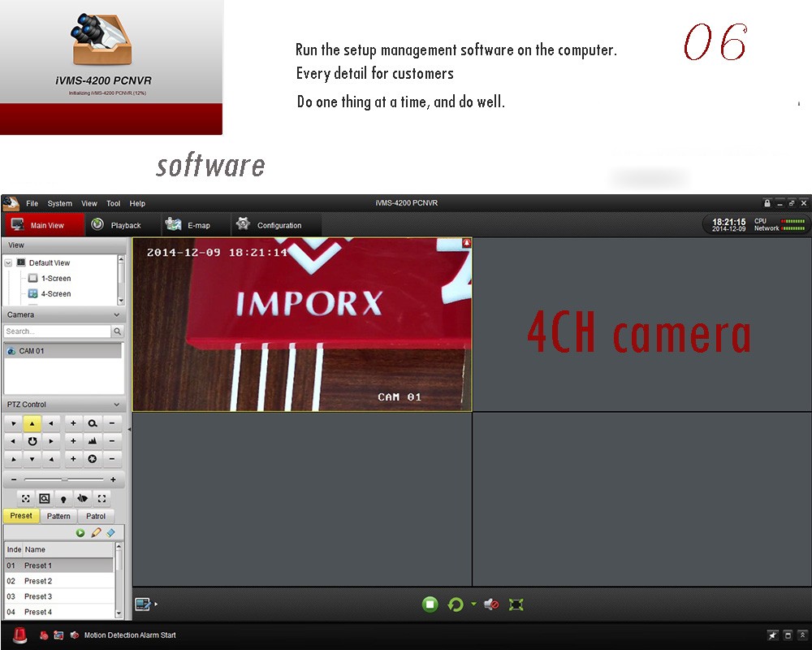Image resolution: width=812 pixels, height=650 pixels.
Task: Click the call preset green play icon
Action: [80, 533]
